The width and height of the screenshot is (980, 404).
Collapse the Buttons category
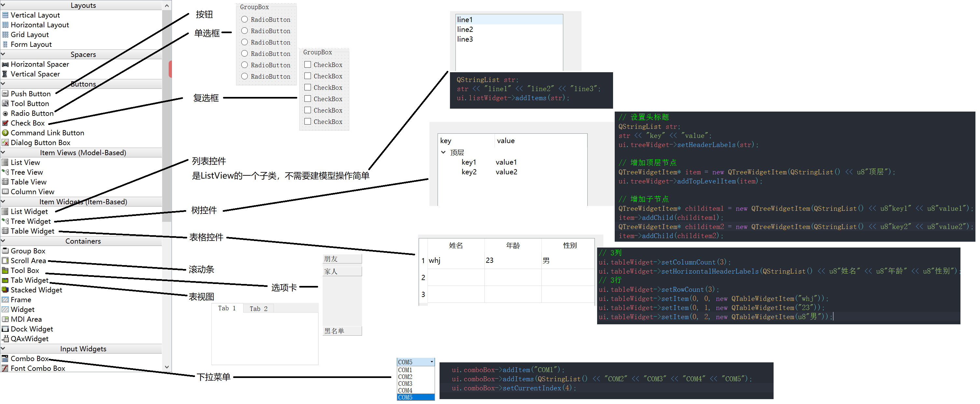click(3, 84)
